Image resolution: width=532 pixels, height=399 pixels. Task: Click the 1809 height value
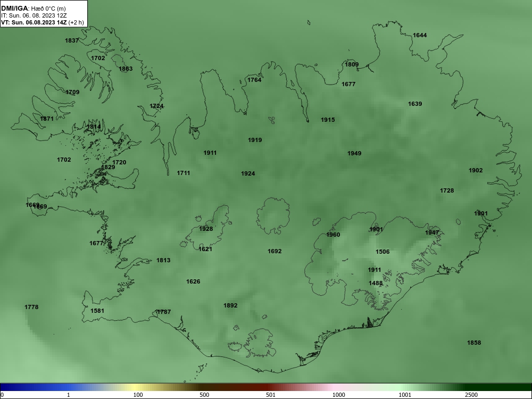click(352, 64)
